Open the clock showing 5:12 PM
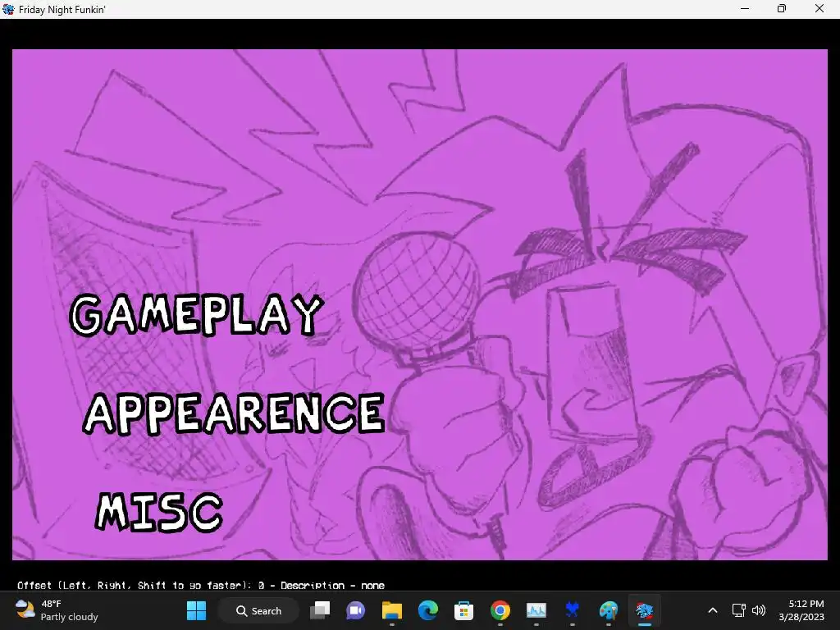The image size is (840, 630). point(802,610)
